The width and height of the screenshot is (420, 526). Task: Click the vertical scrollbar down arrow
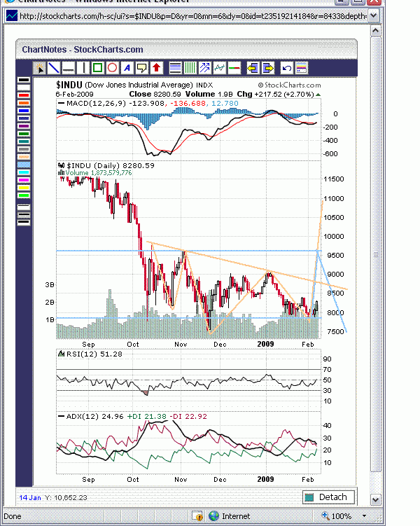point(375,500)
